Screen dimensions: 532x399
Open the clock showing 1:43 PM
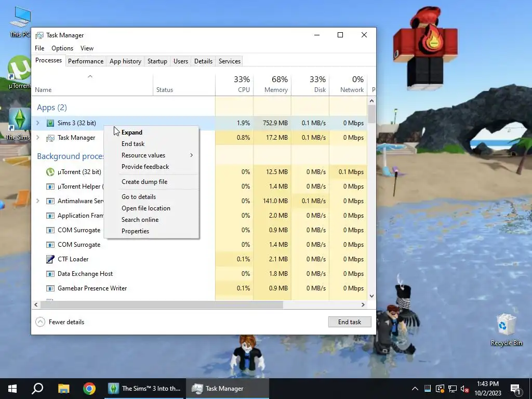487,389
